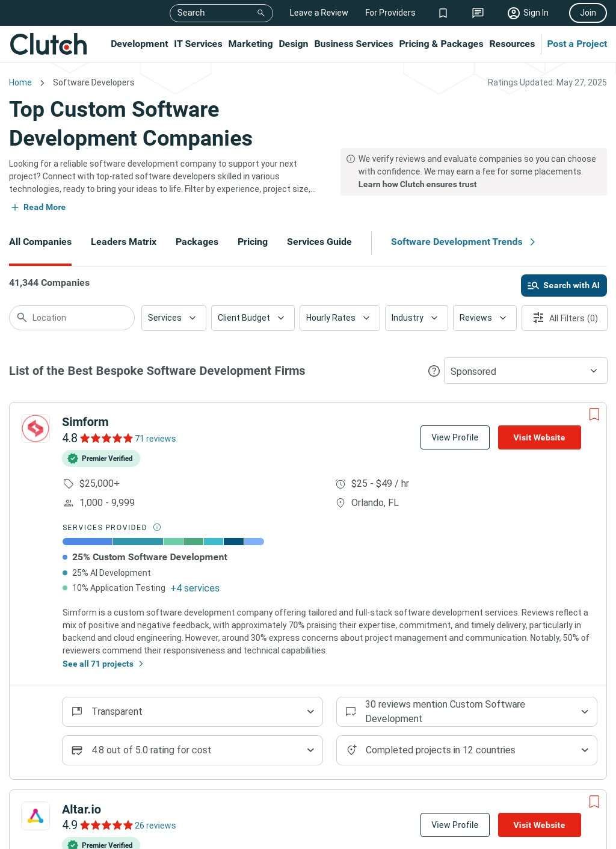Open the Industry filter dropdown

click(x=416, y=318)
